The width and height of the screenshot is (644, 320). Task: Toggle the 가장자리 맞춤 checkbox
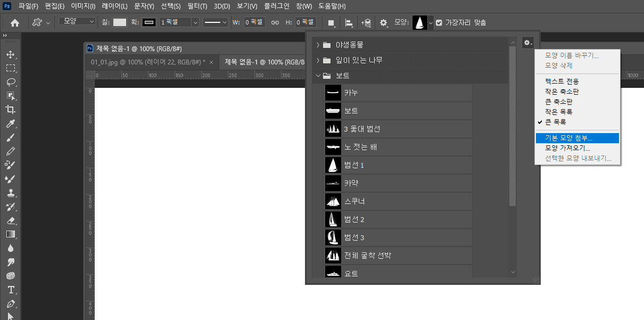(439, 23)
